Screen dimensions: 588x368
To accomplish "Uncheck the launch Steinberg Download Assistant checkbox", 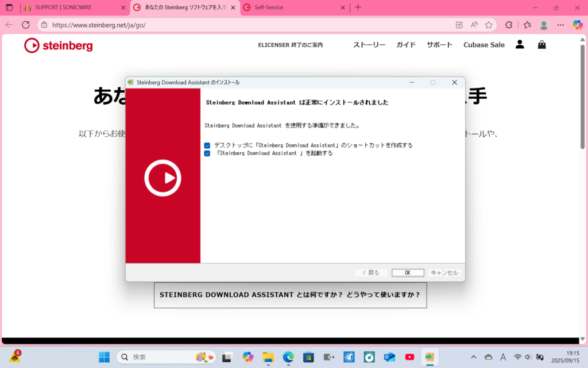I will (x=207, y=154).
